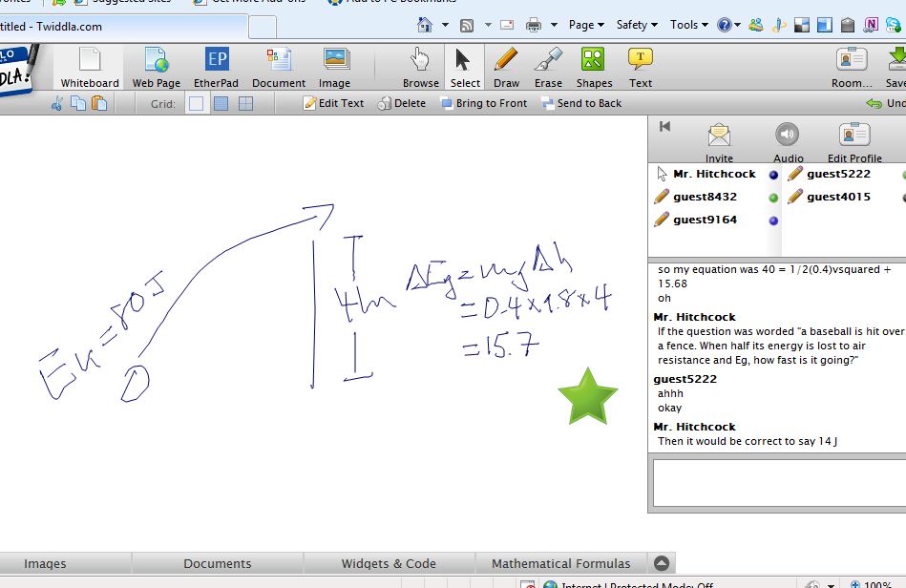Open the Mathematical Formulas tab
Viewport: 906px width, 588px height.
(561, 563)
